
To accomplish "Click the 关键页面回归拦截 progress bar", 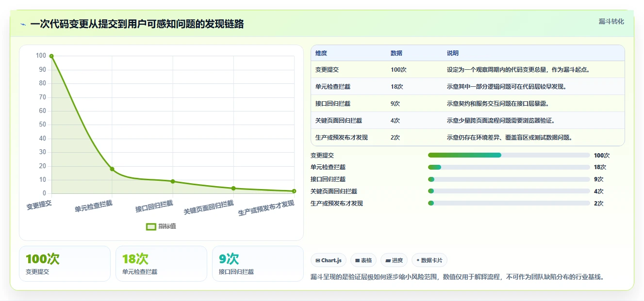I will click(x=509, y=191).
